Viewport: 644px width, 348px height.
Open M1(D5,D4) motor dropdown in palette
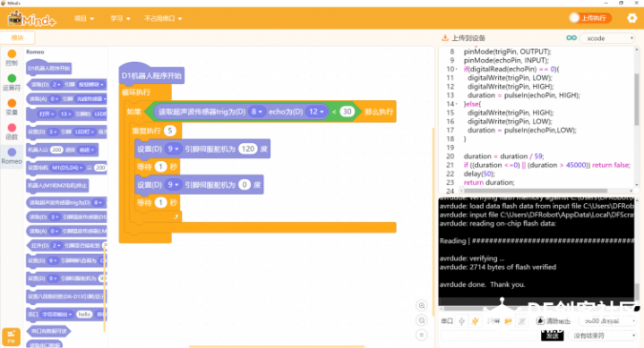[67, 168]
